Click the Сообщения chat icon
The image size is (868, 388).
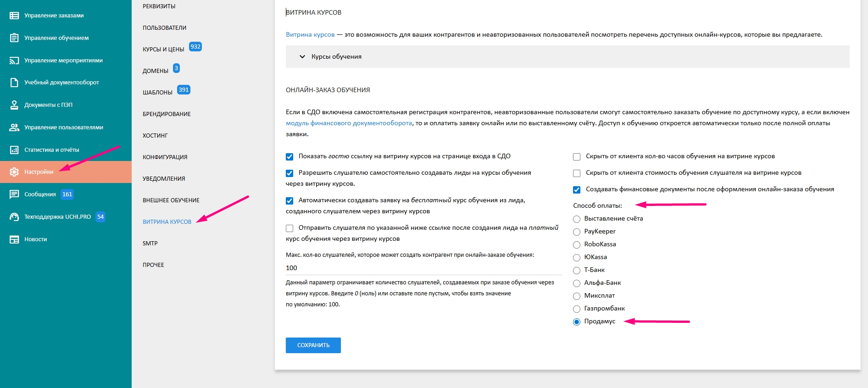click(x=14, y=194)
